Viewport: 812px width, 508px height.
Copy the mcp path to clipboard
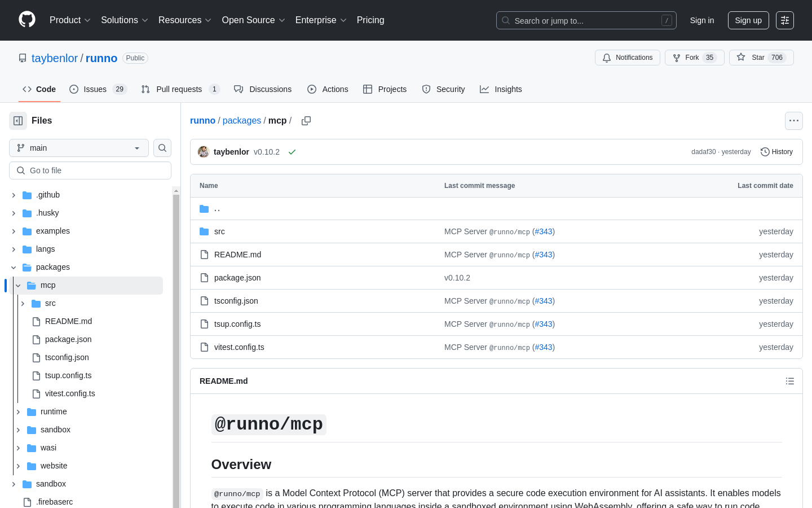tap(306, 121)
